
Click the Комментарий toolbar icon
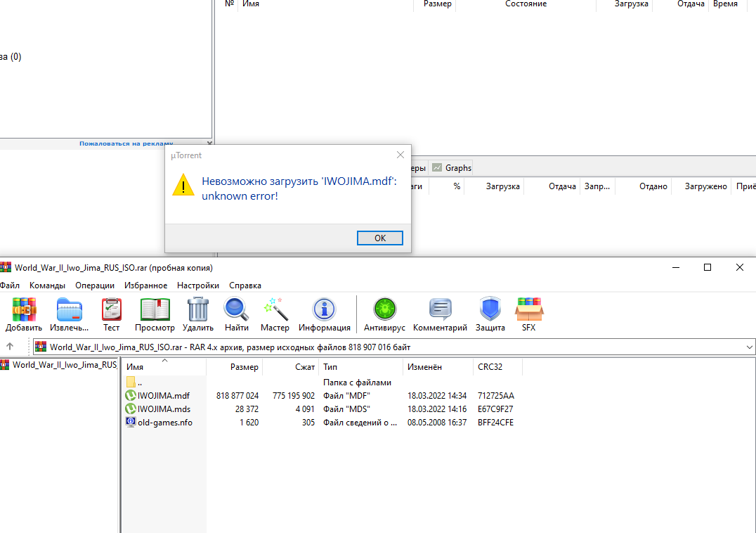440,314
